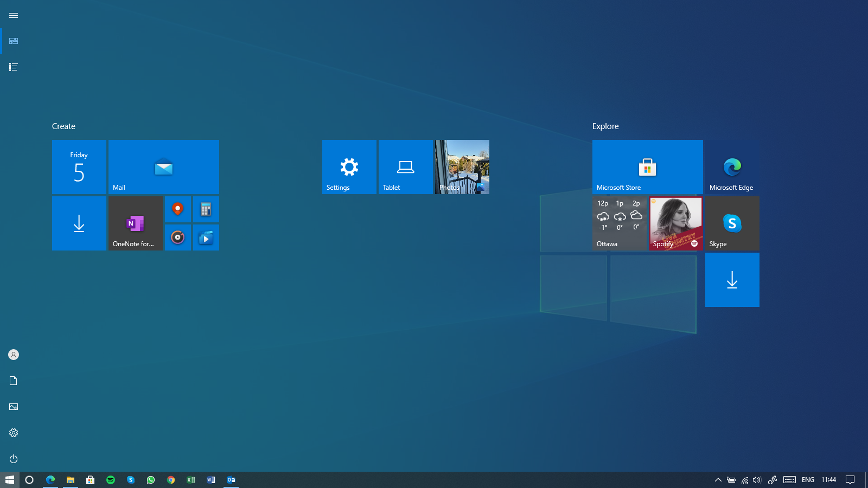
Task: Open the user account menu
Action: [14, 355]
